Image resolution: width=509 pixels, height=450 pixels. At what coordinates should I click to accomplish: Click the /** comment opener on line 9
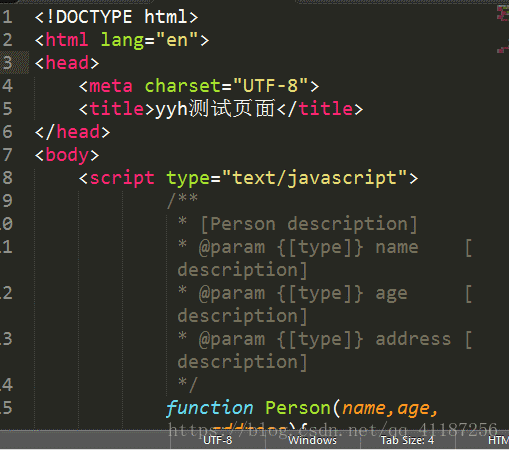pos(182,201)
